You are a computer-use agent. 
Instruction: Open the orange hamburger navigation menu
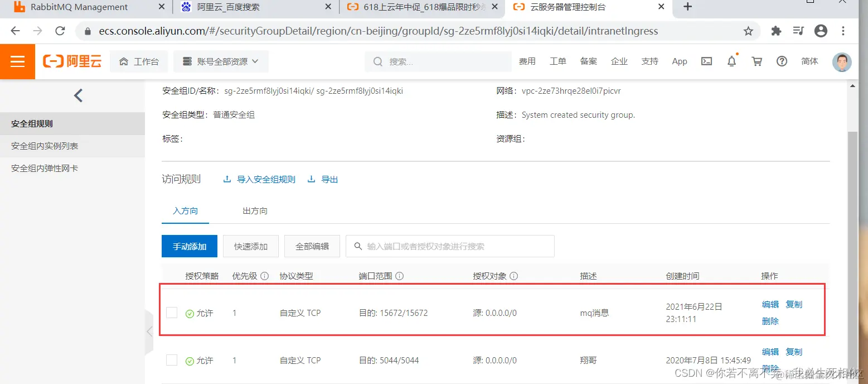17,61
